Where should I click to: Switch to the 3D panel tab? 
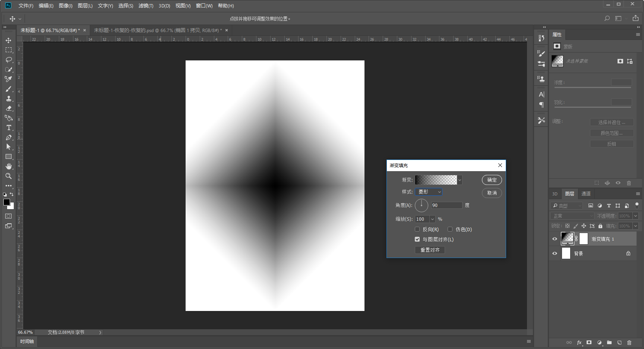tap(555, 194)
